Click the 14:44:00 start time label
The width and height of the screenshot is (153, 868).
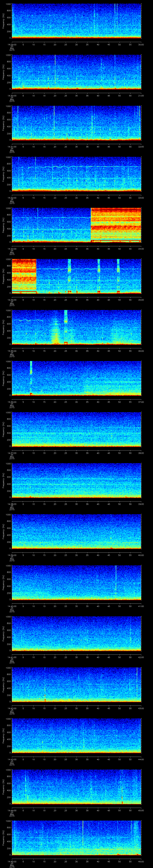[12, 810]
